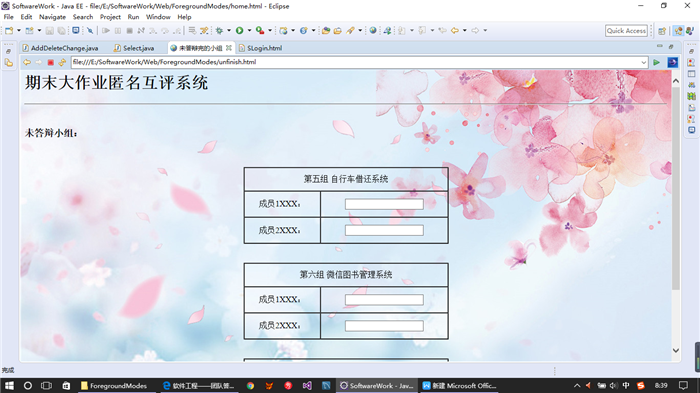Screen dimensions: 700x393
Task: Switch to the Select.java tab
Action: tap(134, 48)
